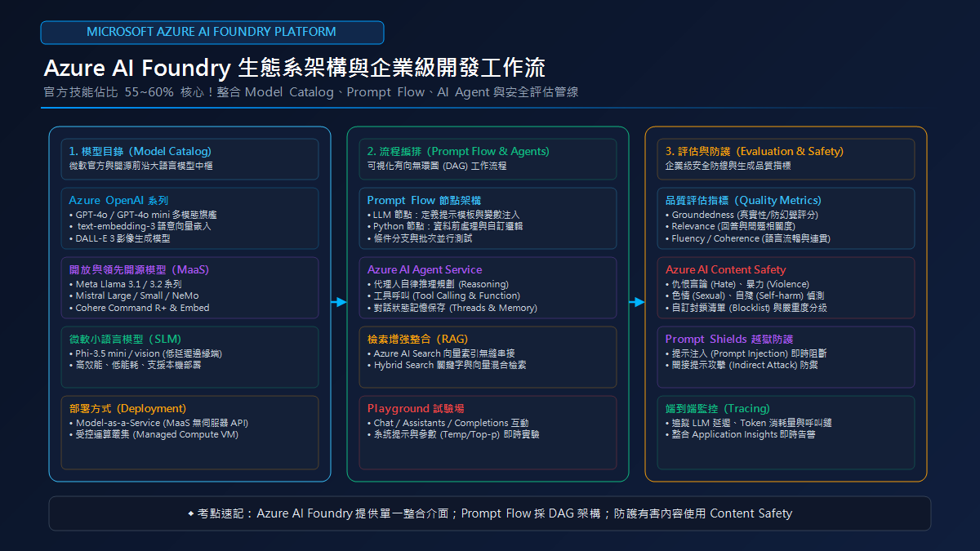This screenshot has width=980, height=551.
Task: Click the '開放與領先開源模型 (MaaS)' heading
Action: 140,269
